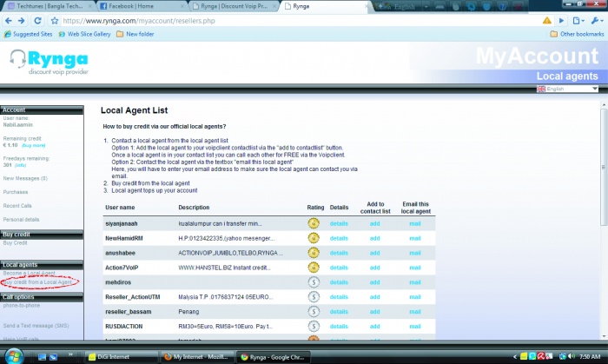The width and height of the screenshot is (608, 364).
Task: Open the Suggested Sites bookmark
Action: click(x=28, y=34)
